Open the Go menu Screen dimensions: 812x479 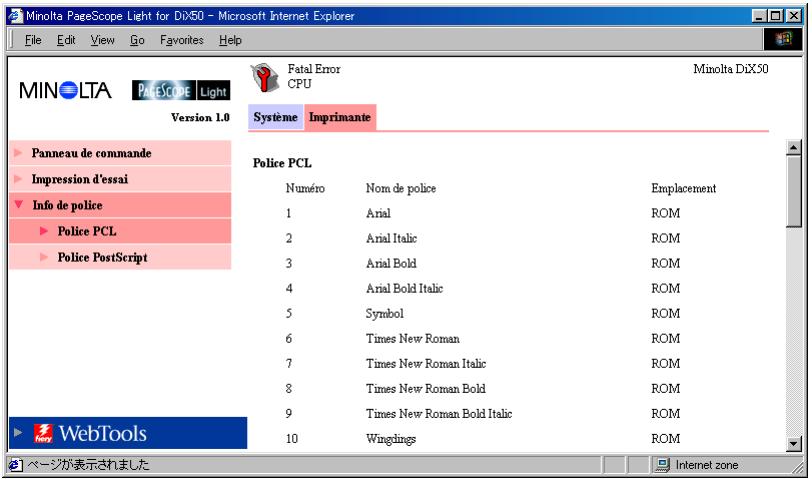(x=137, y=40)
